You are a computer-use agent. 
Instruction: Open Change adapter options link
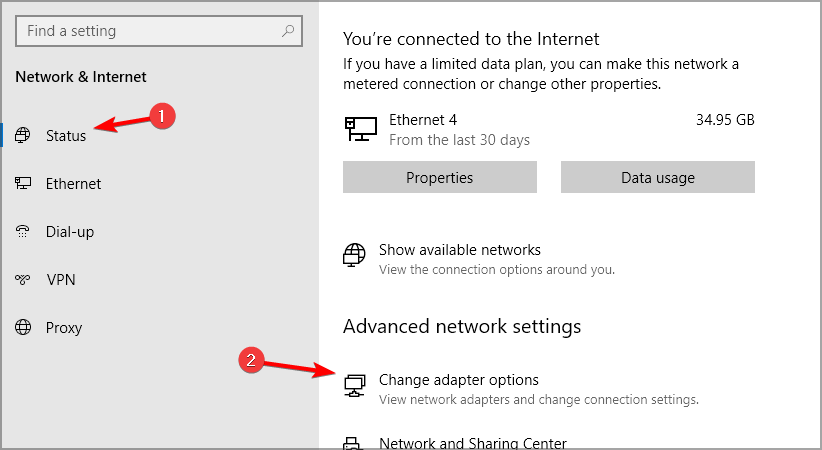tap(459, 380)
